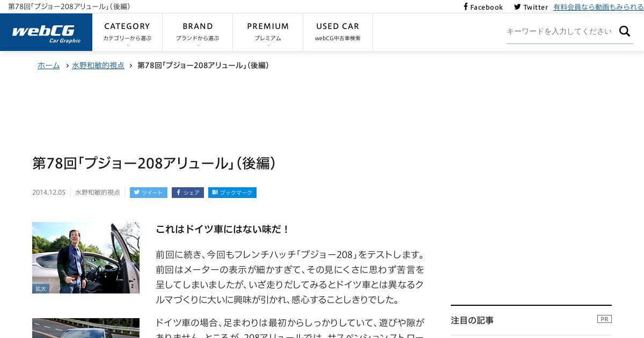The width and height of the screenshot is (644, 338).
Task: Click 水野和敏的視点 category beside date
Action: pyautogui.click(x=98, y=193)
